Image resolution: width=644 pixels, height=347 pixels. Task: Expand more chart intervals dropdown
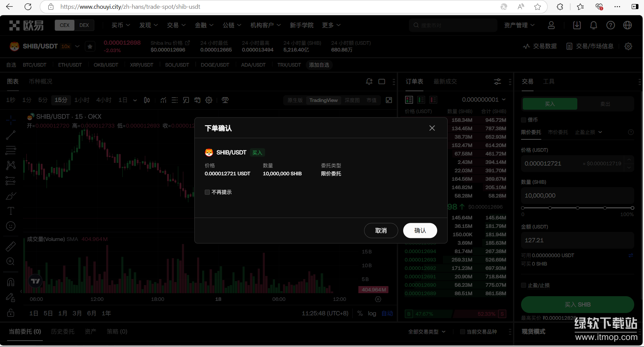tap(135, 100)
